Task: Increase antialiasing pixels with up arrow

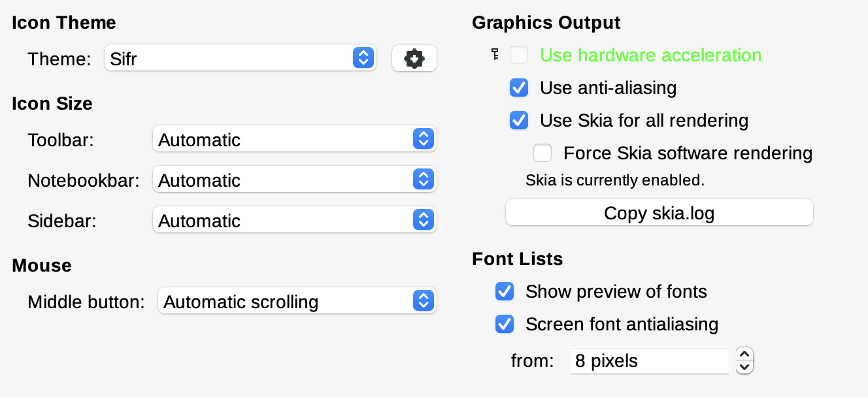Action: (x=744, y=354)
